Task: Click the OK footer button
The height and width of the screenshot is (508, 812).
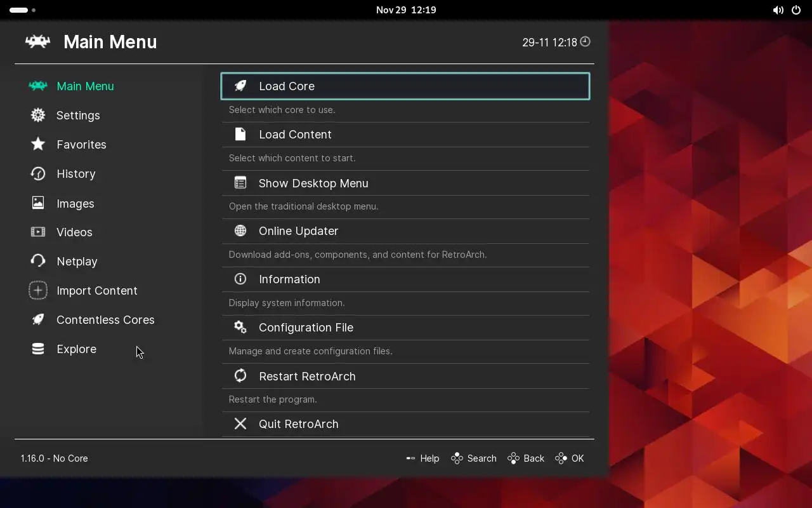Action: (569, 458)
